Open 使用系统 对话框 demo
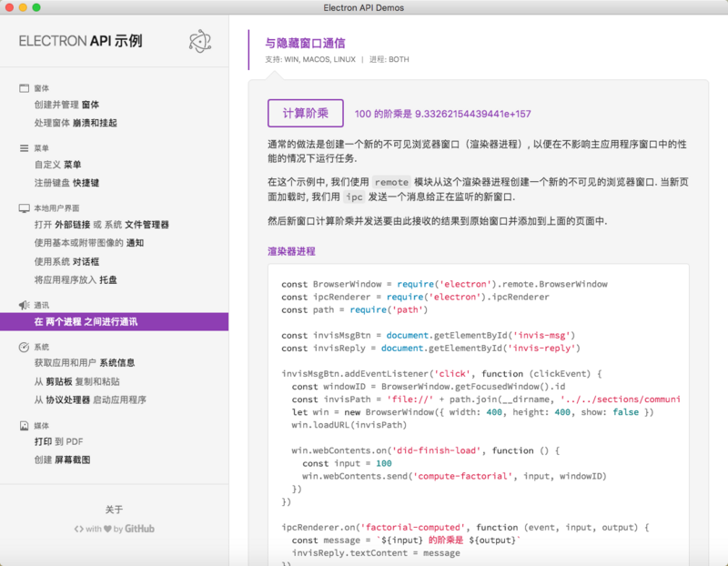This screenshot has width=728, height=566. [66, 261]
